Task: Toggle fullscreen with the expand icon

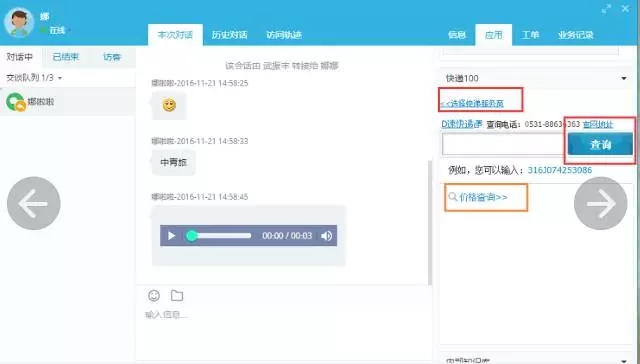Action: point(607,9)
